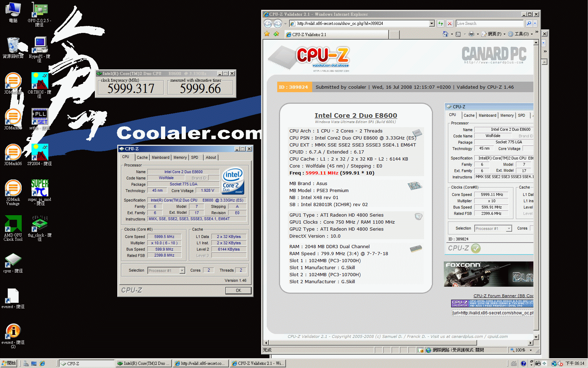588x368 pixels.
Task: Open the recent pages history dropdown arrow
Action: coord(285,23)
